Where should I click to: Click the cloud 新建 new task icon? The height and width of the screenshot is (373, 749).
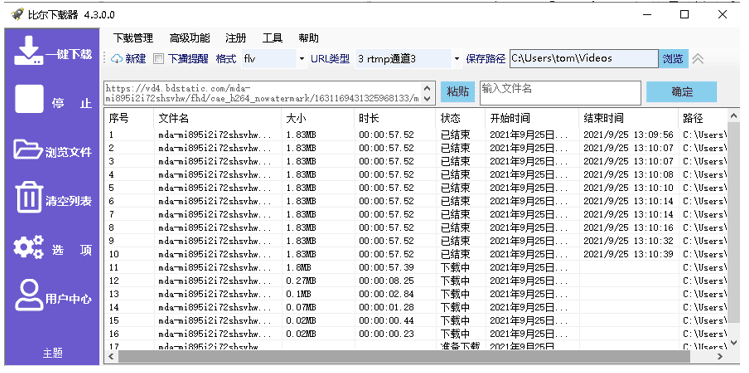(117, 59)
